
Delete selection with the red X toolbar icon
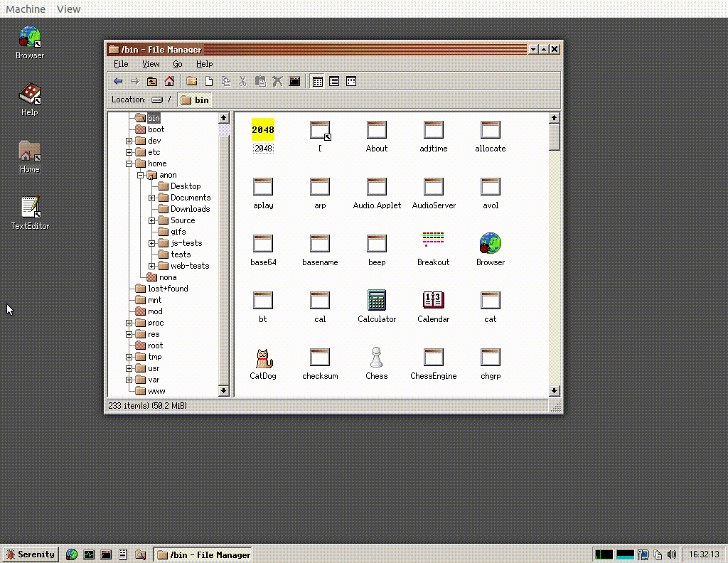[x=277, y=81]
